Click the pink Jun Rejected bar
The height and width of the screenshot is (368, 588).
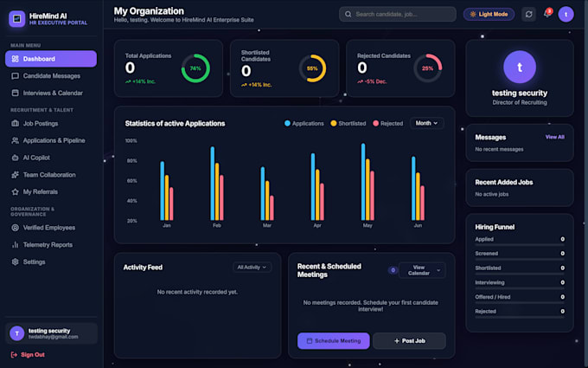423,203
